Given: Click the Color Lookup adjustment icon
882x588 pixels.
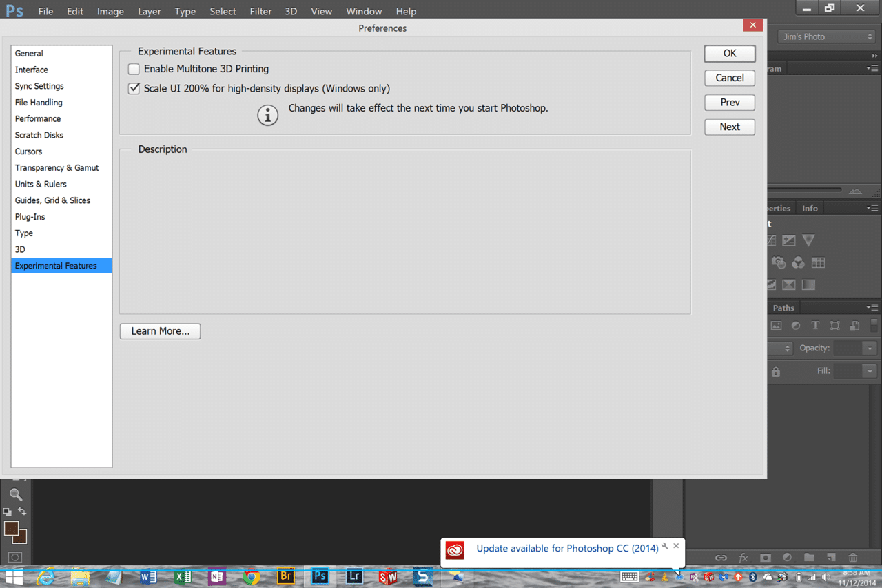Looking at the screenshot, I should (x=818, y=262).
